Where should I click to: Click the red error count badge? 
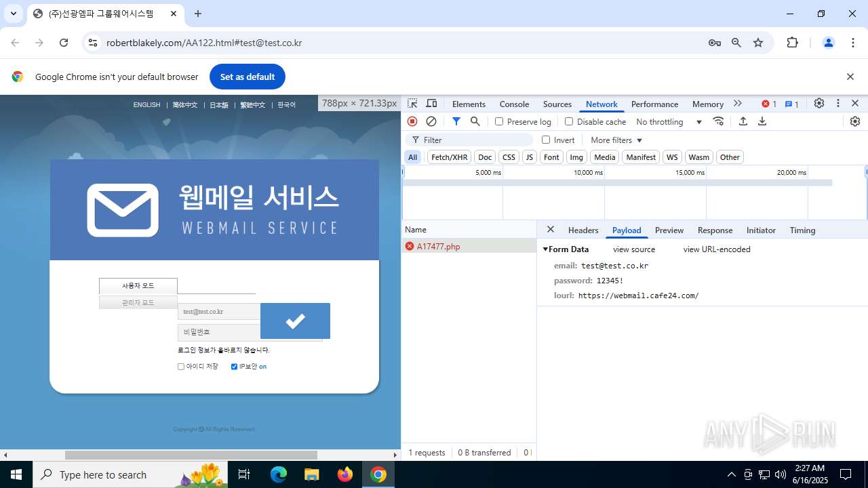(x=769, y=104)
